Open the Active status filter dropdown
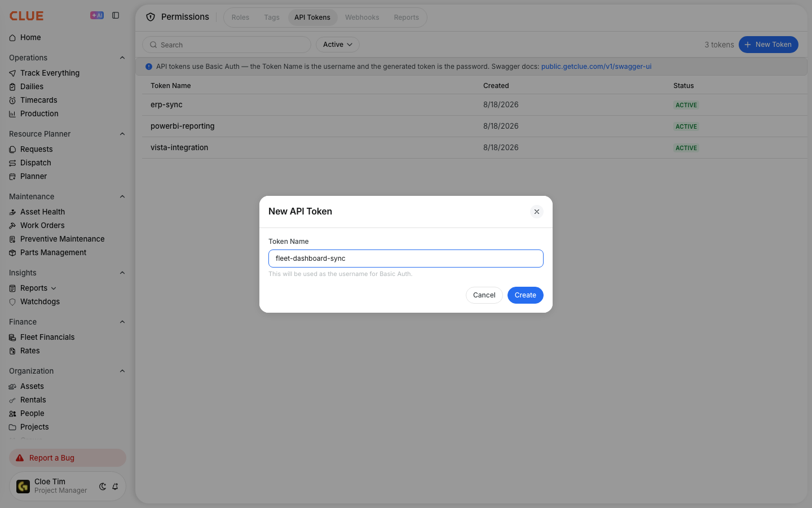 338,45
